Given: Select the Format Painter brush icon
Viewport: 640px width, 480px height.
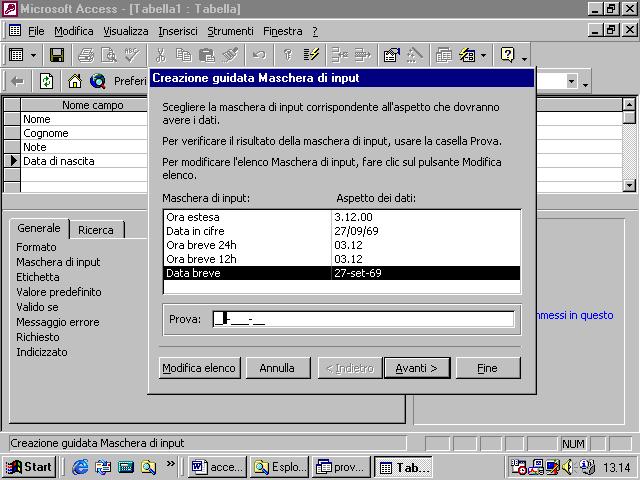Looking at the screenshot, I should point(230,55).
